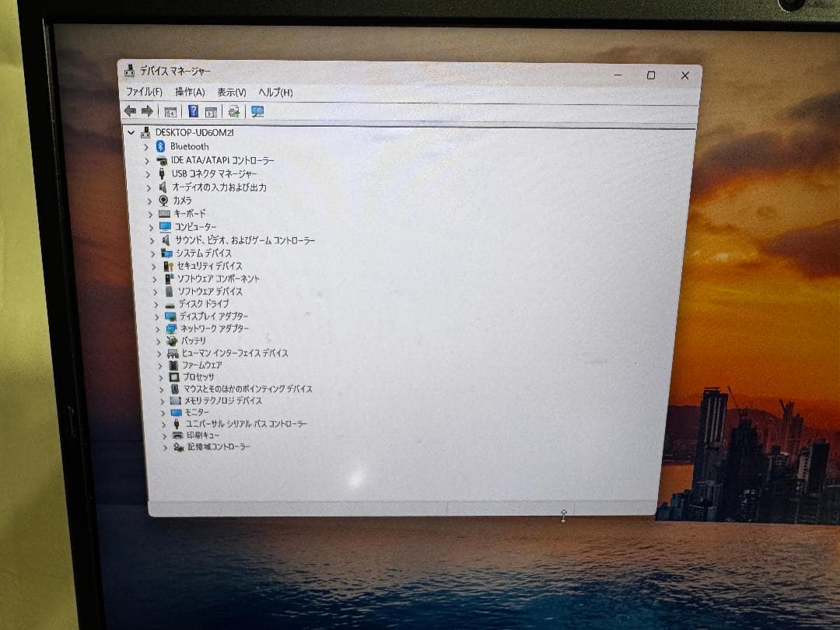The height and width of the screenshot is (630, 840).
Task: Open Help using the blue ? toolbar icon
Action: click(192, 111)
